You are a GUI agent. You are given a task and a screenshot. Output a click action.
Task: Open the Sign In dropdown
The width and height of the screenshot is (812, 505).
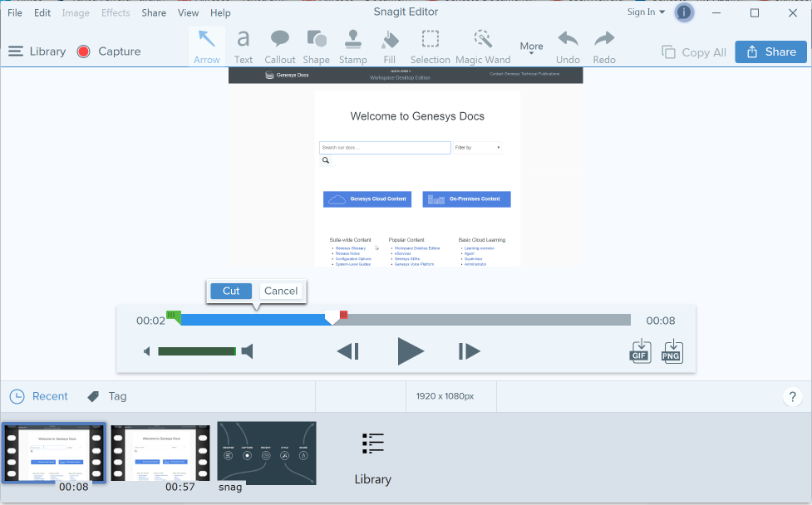pyautogui.click(x=646, y=12)
